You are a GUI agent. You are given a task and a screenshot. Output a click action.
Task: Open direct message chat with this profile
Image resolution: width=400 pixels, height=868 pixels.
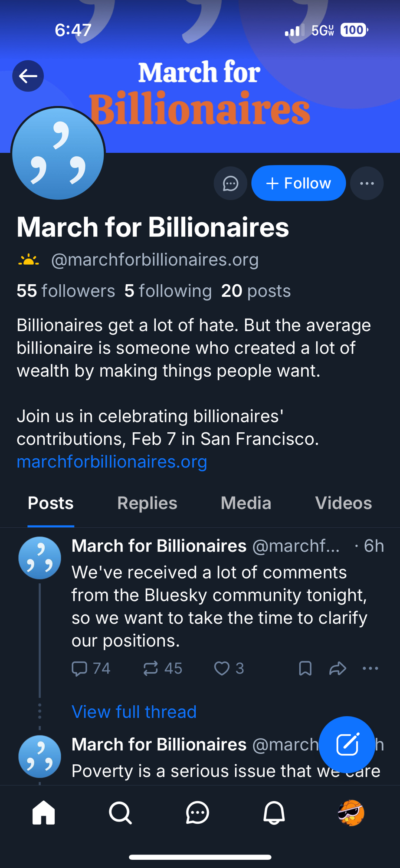(230, 184)
